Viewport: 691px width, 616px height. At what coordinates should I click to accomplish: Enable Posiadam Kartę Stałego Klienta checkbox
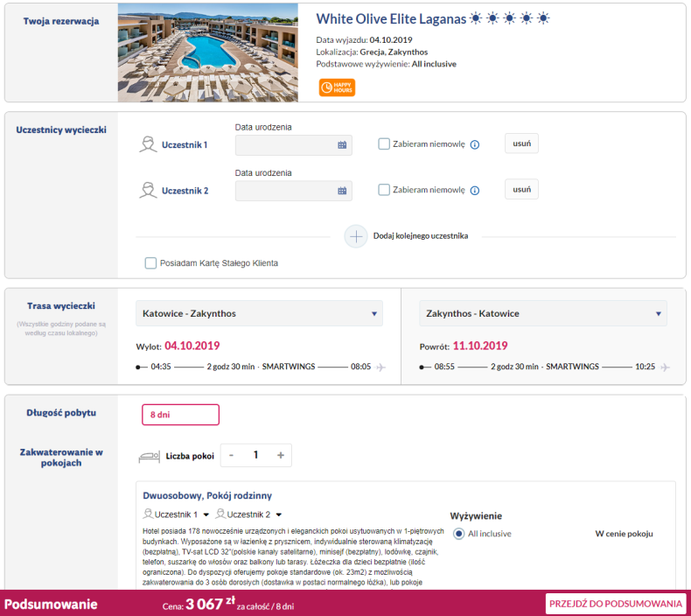[x=150, y=263]
